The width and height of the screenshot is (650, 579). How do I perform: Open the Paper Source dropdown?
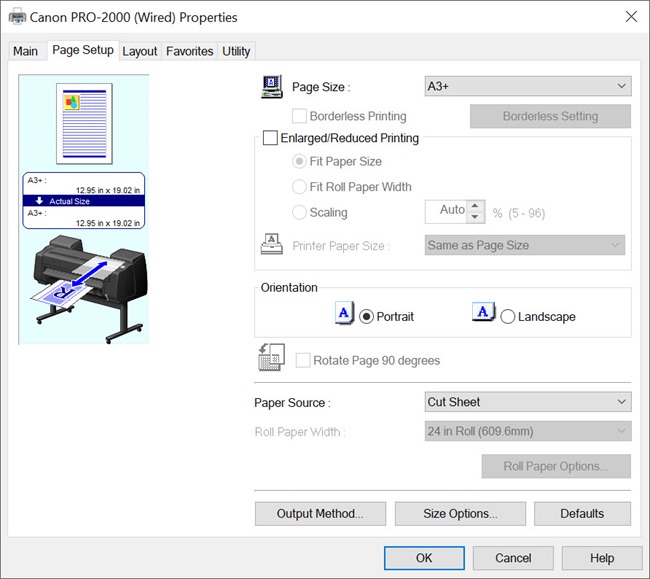click(x=528, y=402)
